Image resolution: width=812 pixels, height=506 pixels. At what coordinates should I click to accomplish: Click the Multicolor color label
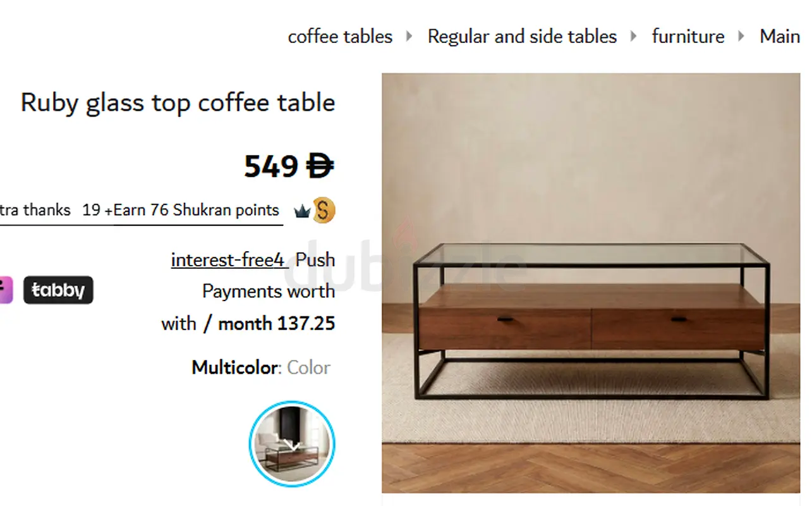tap(234, 367)
